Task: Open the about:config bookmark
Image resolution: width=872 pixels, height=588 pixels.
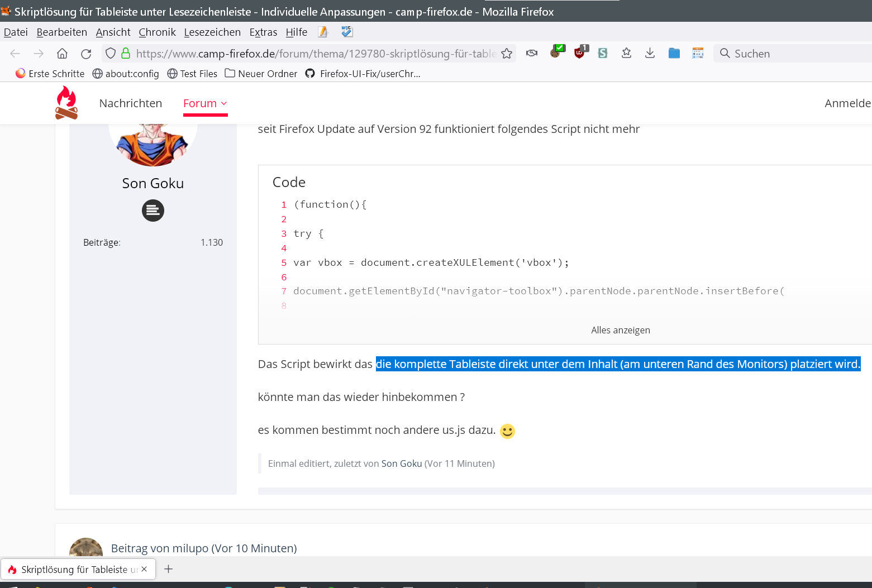Action: [x=126, y=74]
